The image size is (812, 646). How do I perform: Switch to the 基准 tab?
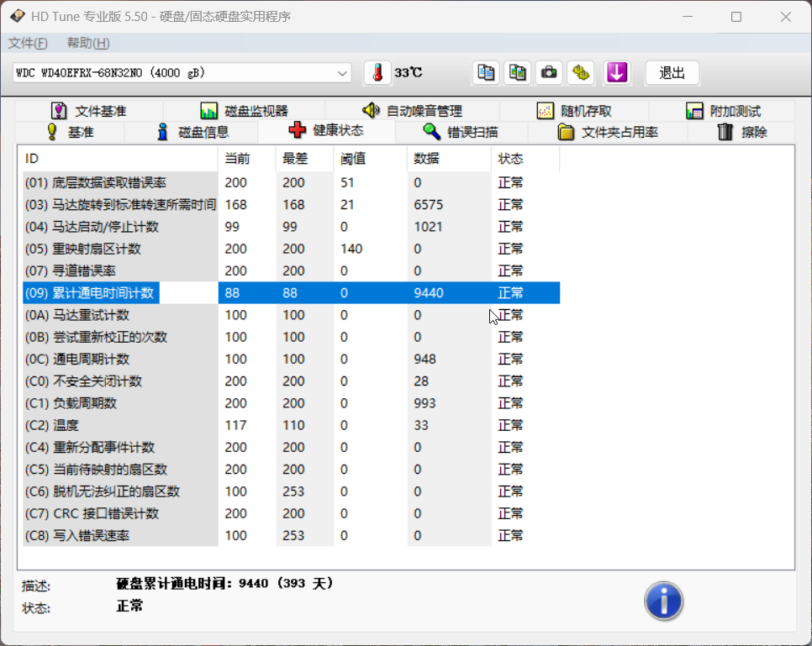[70, 132]
